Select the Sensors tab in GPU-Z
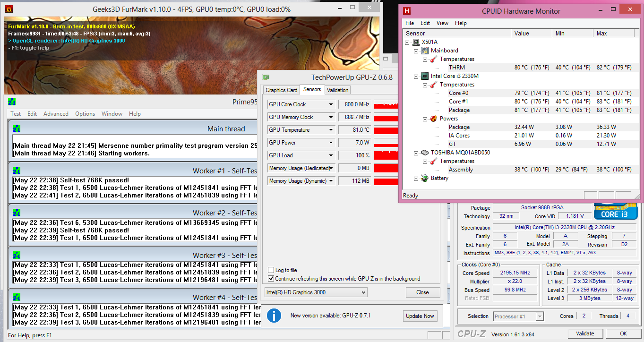The image size is (644, 342). click(x=312, y=89)
